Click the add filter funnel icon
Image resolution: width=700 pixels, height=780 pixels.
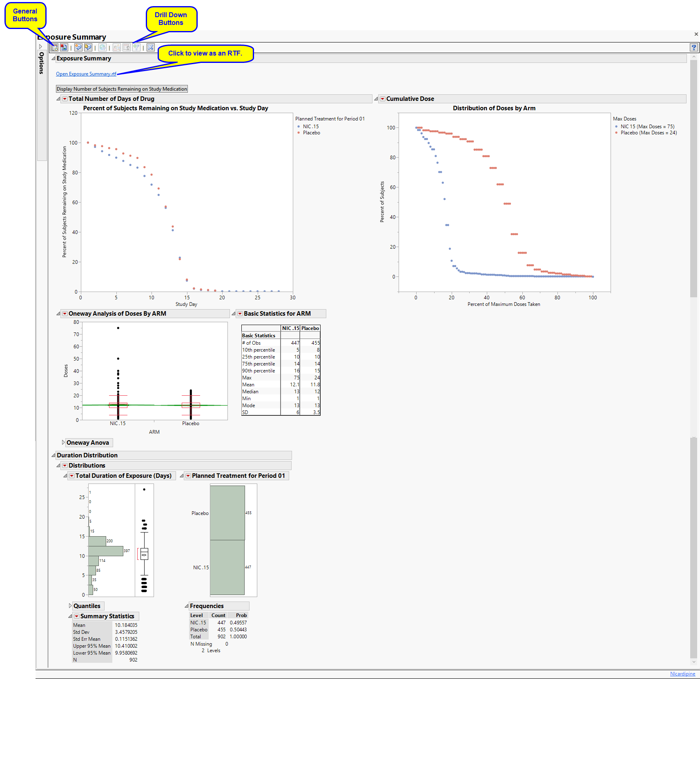(x=136, y=47)
